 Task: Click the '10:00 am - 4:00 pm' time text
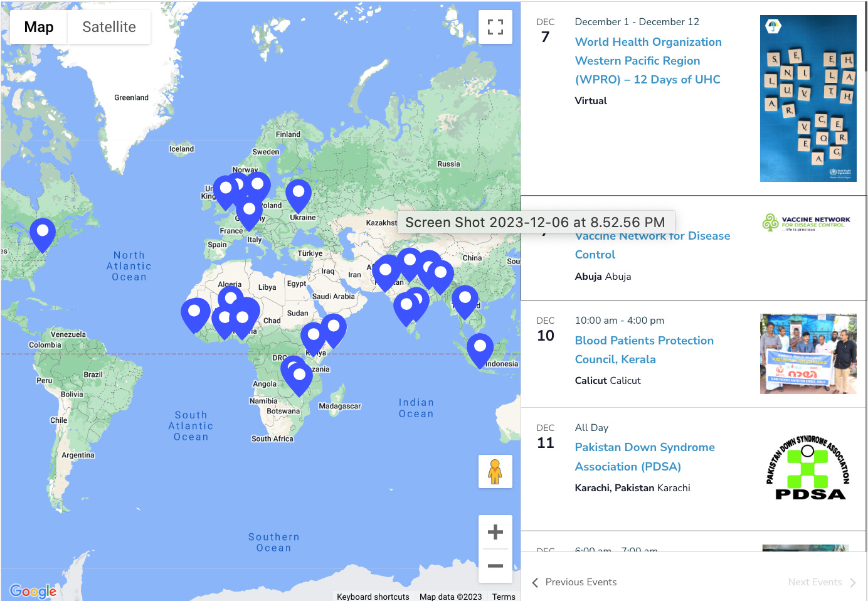pyautogui.click(x=620, y=320)
